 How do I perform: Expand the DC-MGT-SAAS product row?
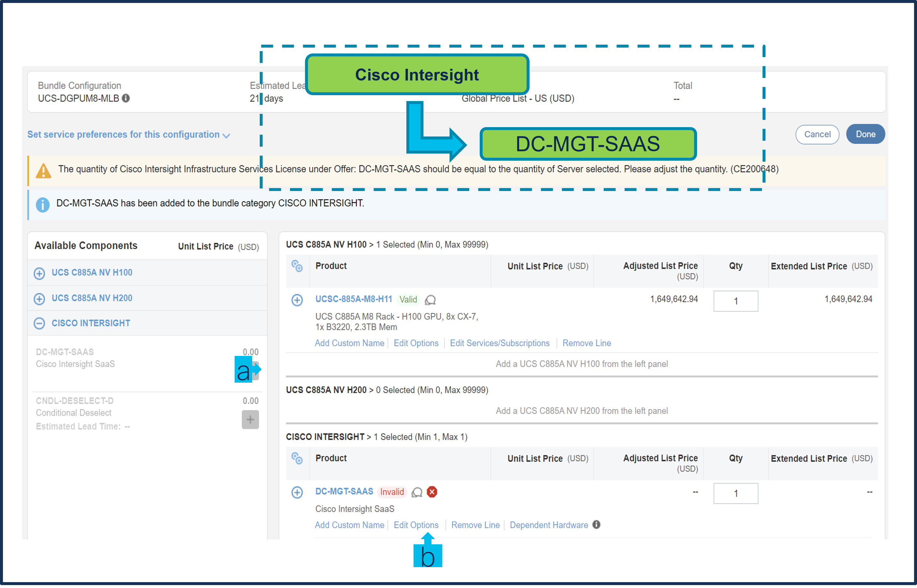click(x=297, y=492)
